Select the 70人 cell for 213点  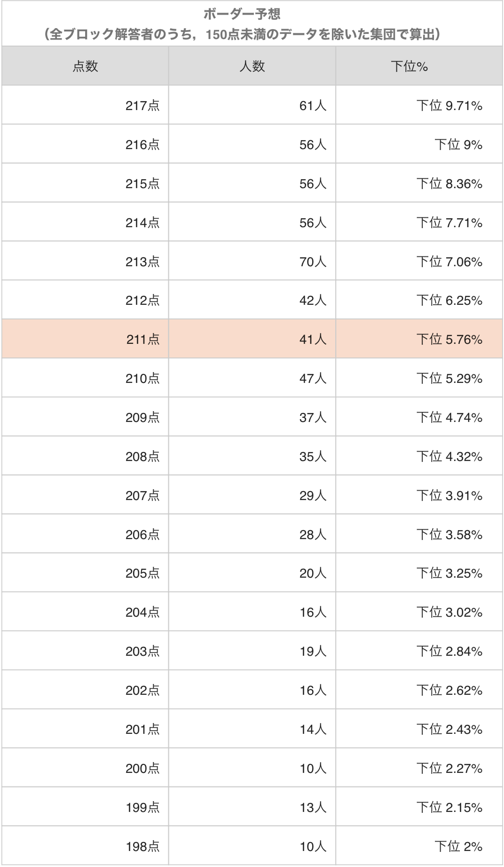click(x=313, y=262)
